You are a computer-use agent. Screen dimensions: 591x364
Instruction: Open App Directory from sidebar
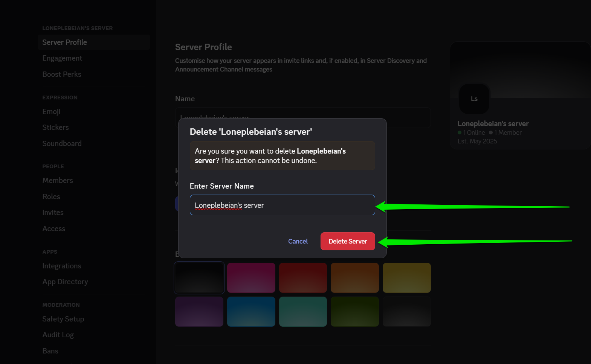(65, 282)
